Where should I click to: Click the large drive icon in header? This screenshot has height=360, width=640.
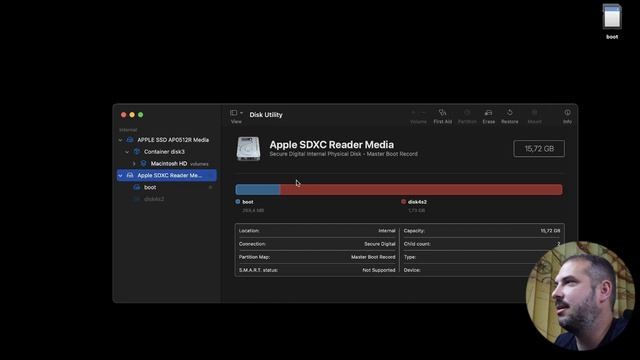coord(248,149)
